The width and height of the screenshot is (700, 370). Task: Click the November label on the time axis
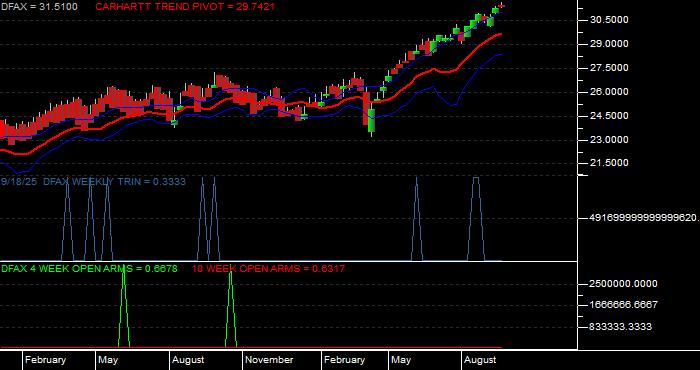point(269,360)
